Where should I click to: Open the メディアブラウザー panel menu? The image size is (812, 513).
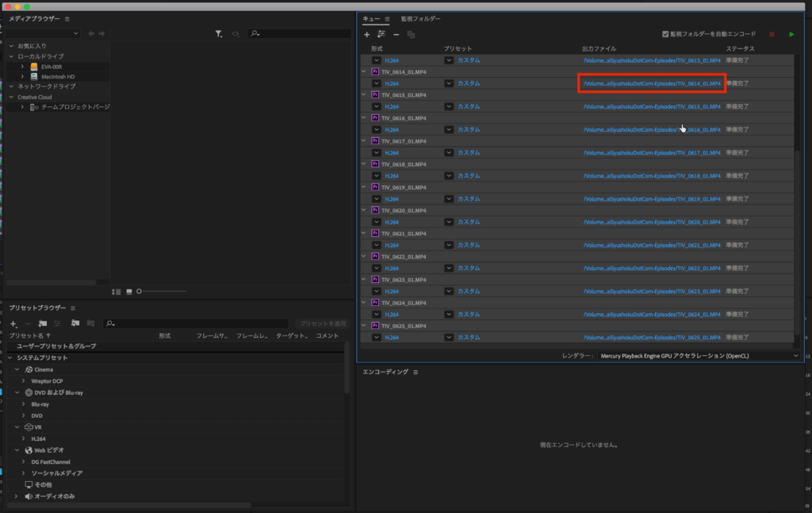pyautogui.click(x=67, y=19)
